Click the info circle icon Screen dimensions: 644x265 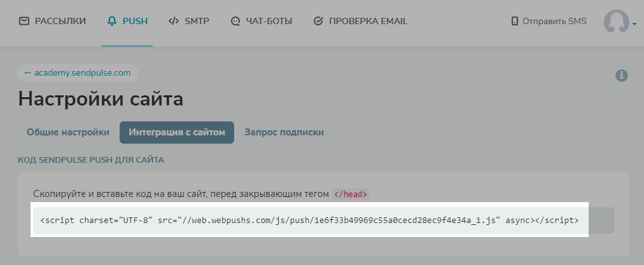point(622,76)
